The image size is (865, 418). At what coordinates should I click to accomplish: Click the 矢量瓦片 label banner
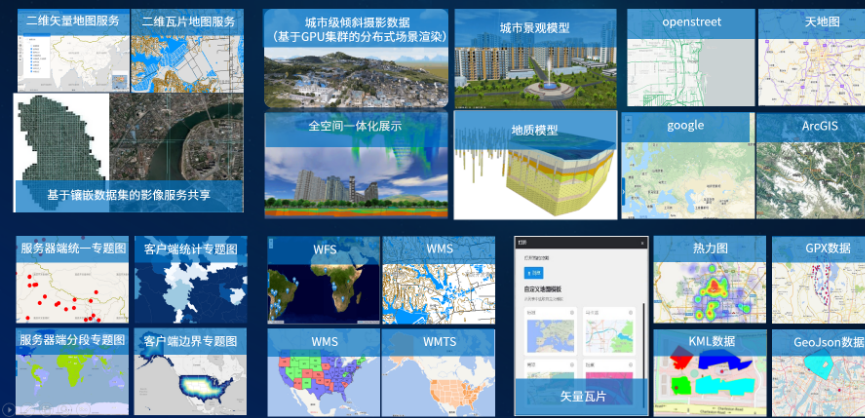tap(581, 396)
